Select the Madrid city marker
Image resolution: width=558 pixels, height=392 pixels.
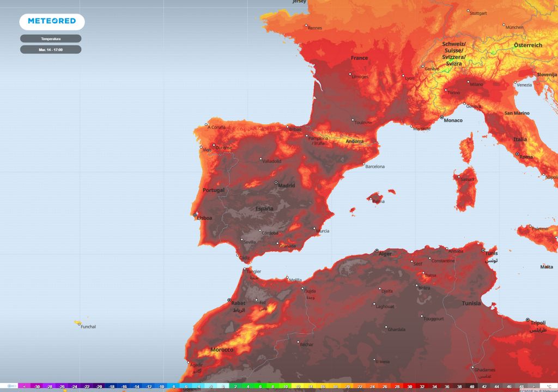coord(276,182)
